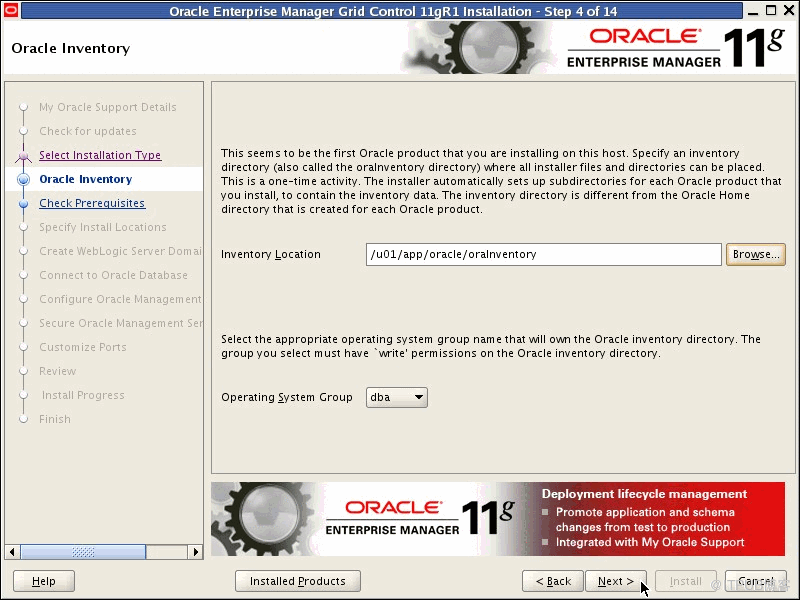
Task: Click sidebar scrollbar right arrow
Action: tap(195, 552)
